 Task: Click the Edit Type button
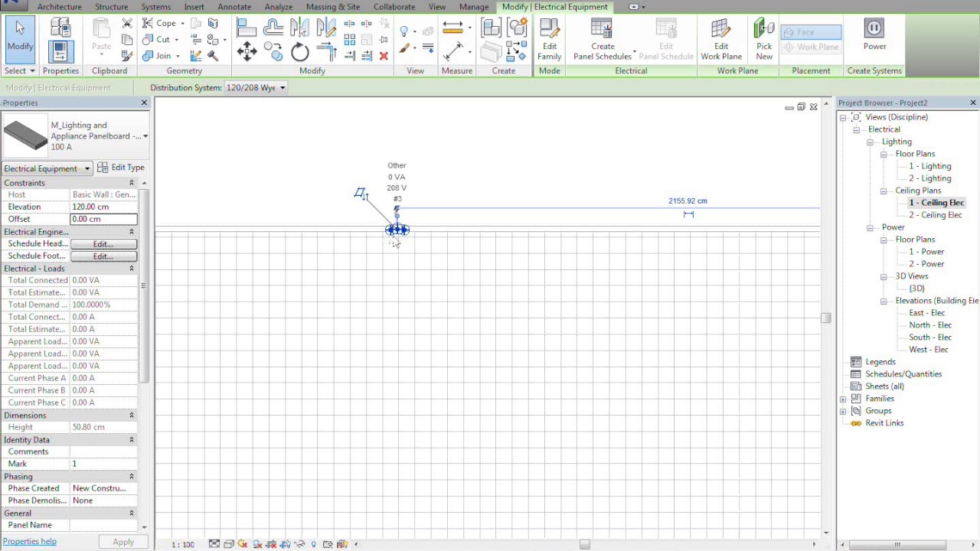click(121, 168)
